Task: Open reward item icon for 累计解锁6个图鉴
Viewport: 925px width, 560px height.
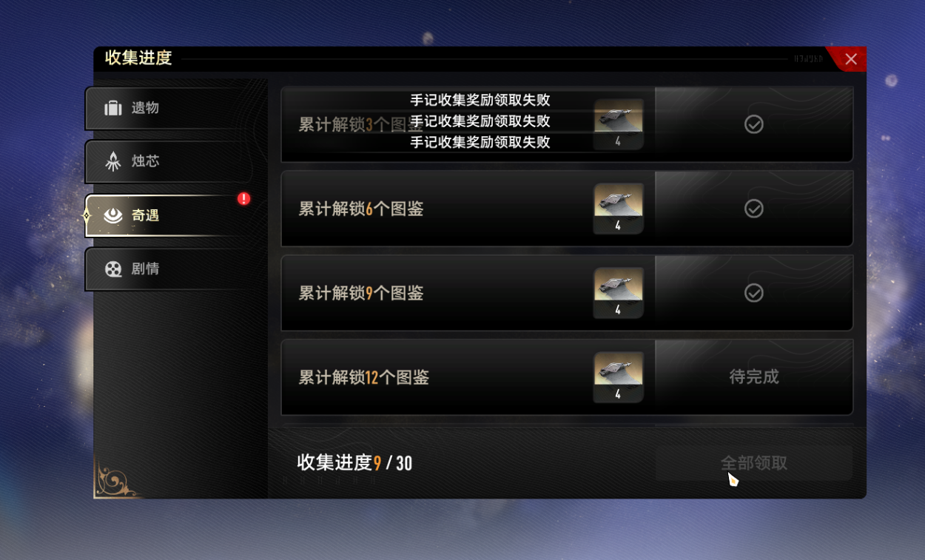Action: (618, 209)
